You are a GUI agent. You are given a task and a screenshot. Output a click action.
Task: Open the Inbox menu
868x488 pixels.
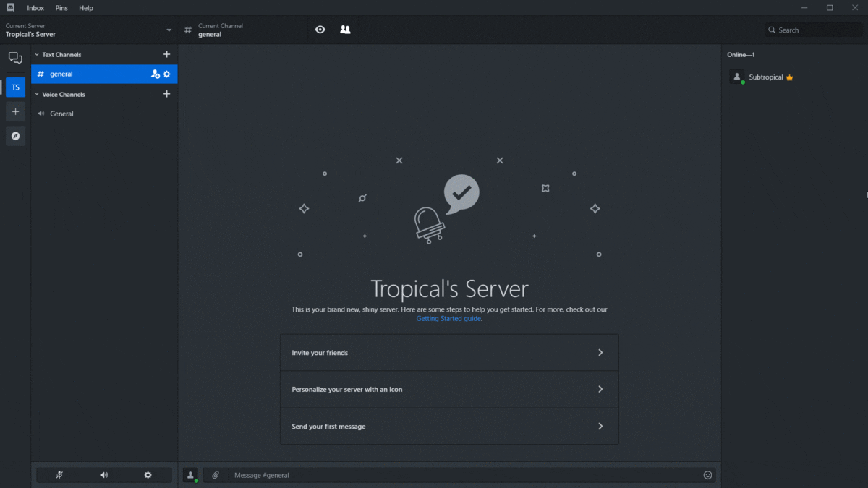(35, 8)
